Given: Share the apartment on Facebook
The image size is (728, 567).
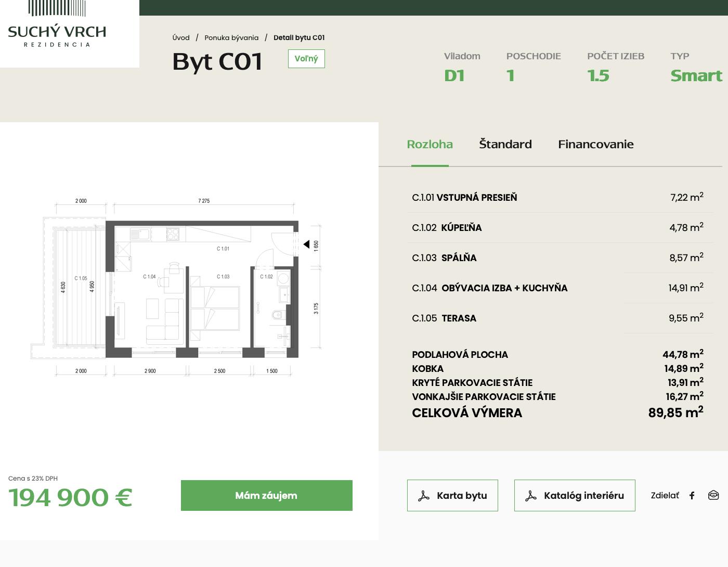Looking at the screenshot, I should 692,496.
